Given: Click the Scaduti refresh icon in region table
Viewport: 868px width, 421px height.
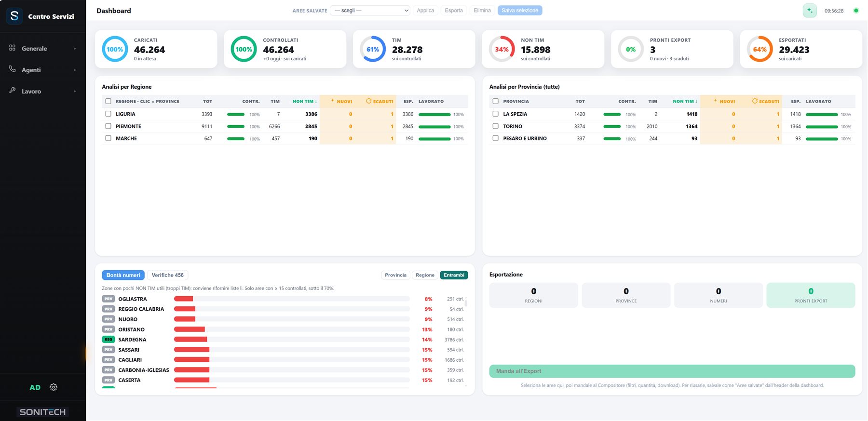Looking at the screenshot, I should 368,101.
